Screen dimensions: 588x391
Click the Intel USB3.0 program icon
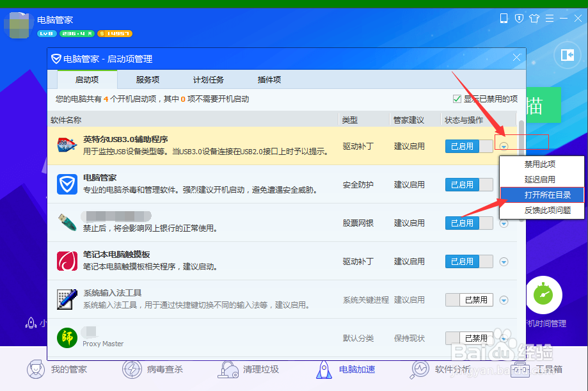pos(67,145)
